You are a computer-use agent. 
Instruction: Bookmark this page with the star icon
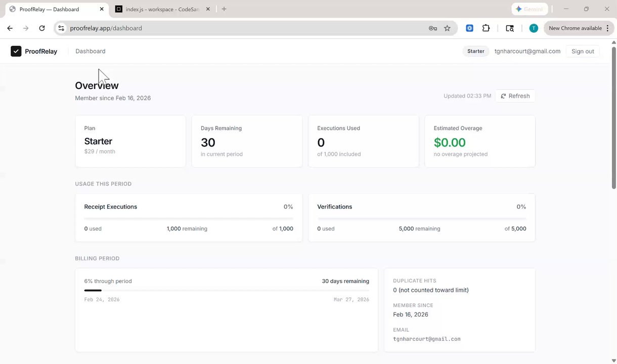point(447,28)
